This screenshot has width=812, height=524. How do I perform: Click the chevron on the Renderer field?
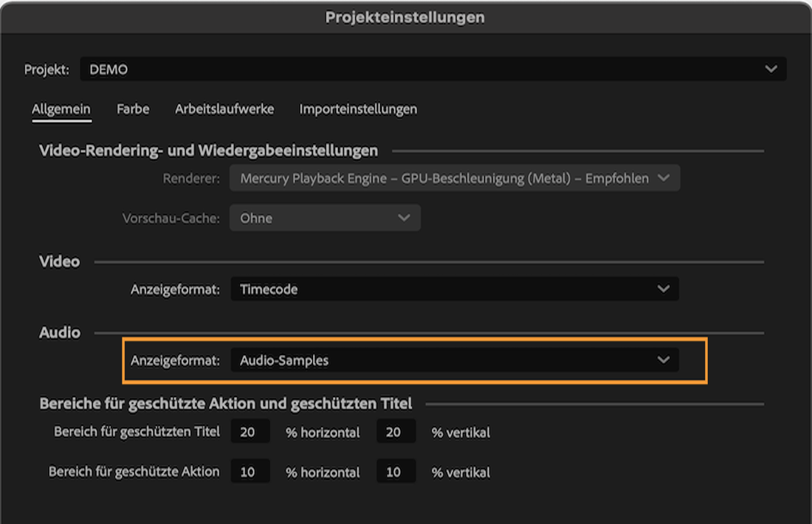coord(664,178)
